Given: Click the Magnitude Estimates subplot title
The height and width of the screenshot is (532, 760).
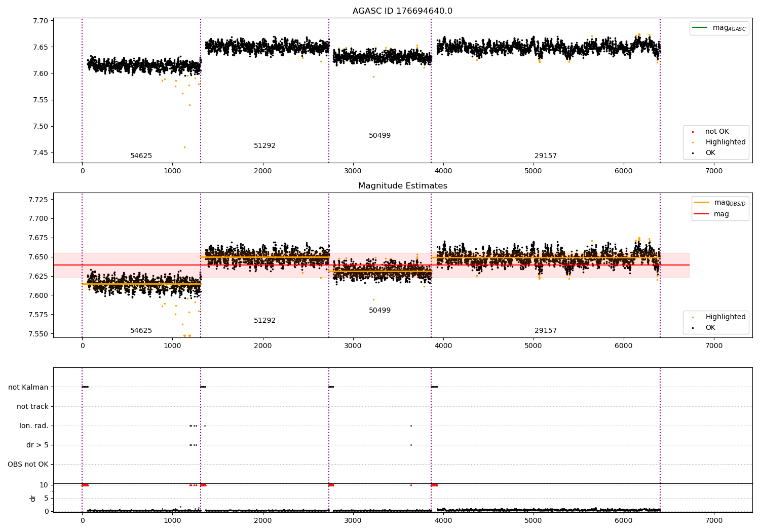Looking at the screenshot, I should click(402, 186).
